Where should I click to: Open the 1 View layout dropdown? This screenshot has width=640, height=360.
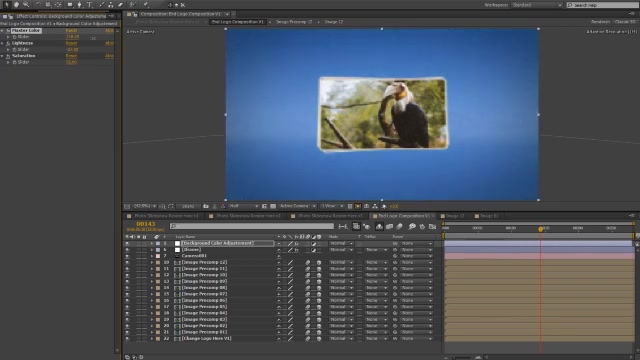[332, 206]
